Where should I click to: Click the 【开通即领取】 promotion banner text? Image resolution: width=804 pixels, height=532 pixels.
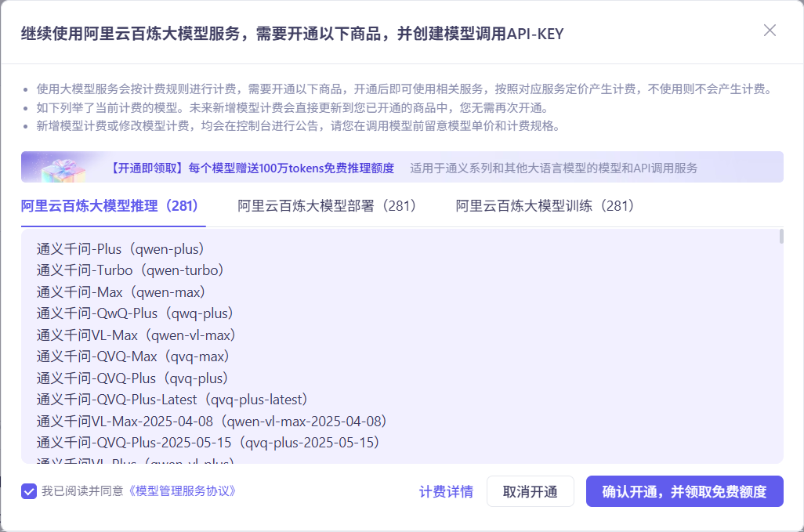click(x=252, y=168)
